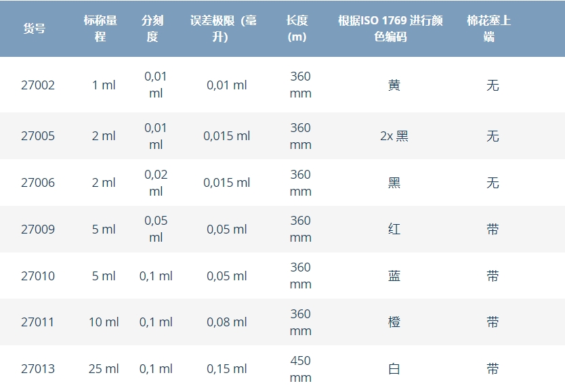Select item number 27002

pyautogui.click(x=38, y=85)
